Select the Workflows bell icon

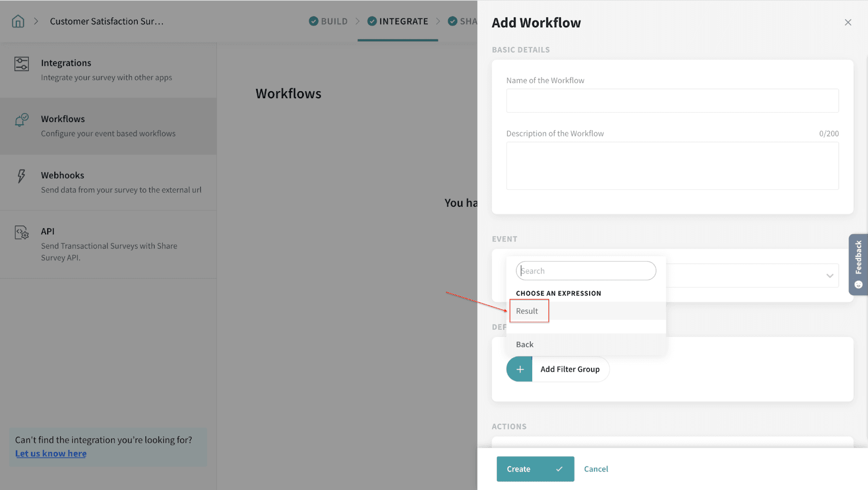22,120
